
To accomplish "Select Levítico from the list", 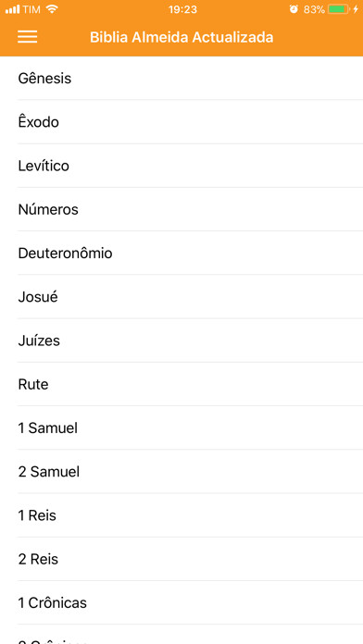I will click(x=181, y=166).
